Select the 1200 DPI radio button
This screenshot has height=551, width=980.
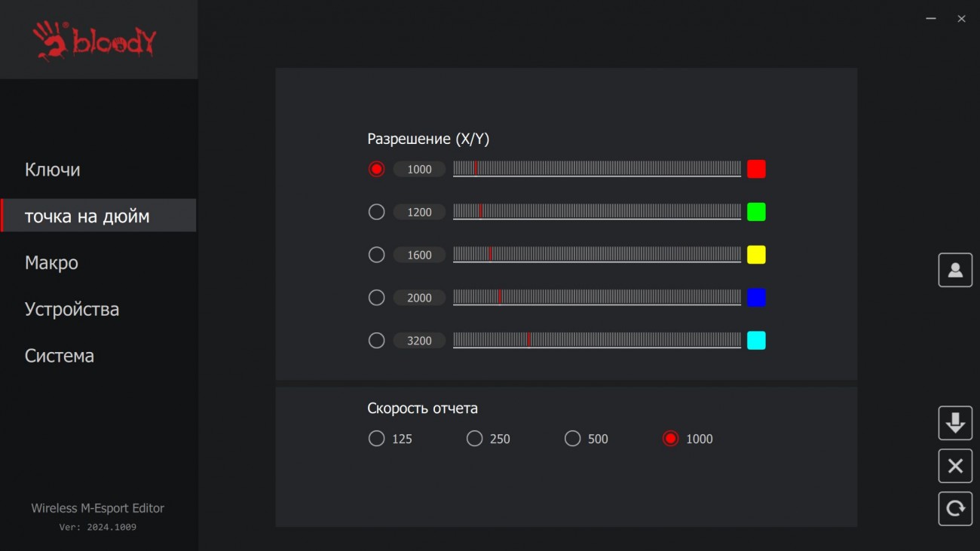(x=376, y=212)
